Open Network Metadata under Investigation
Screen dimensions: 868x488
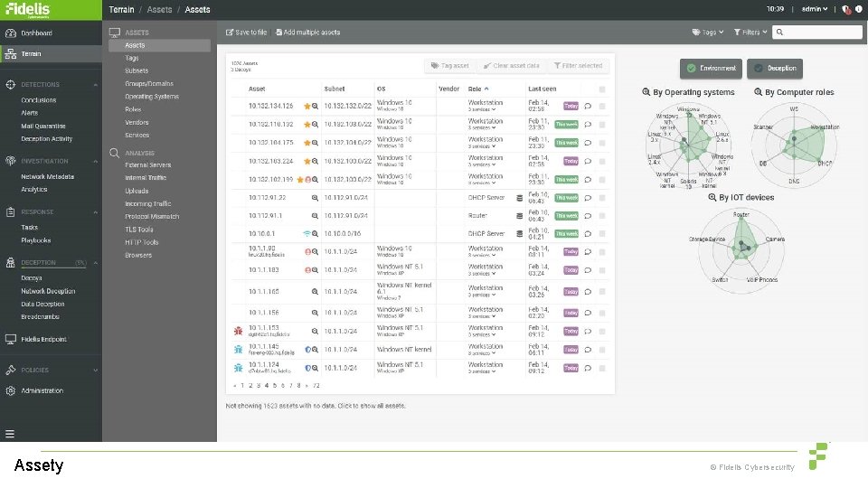47,176
